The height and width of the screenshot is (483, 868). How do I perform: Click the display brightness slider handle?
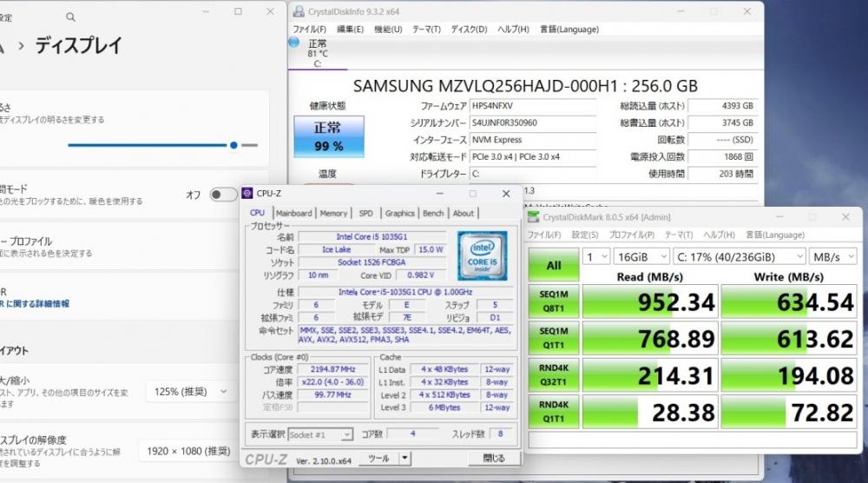tap(233, 145)
